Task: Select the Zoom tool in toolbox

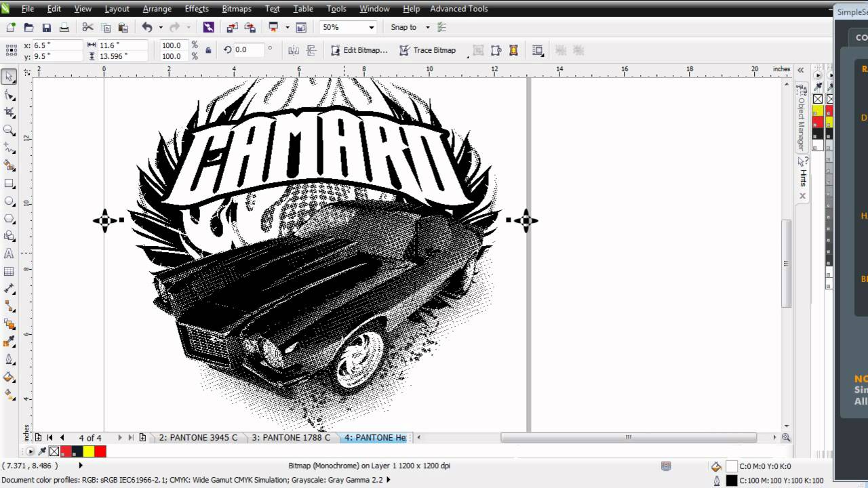Action: coord(9,130)
